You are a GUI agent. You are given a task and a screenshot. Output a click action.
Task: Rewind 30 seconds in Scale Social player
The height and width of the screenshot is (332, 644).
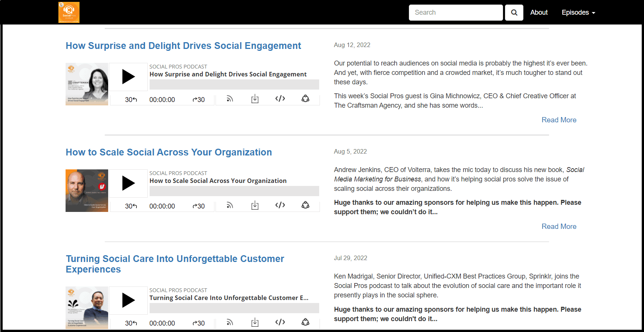131,206
